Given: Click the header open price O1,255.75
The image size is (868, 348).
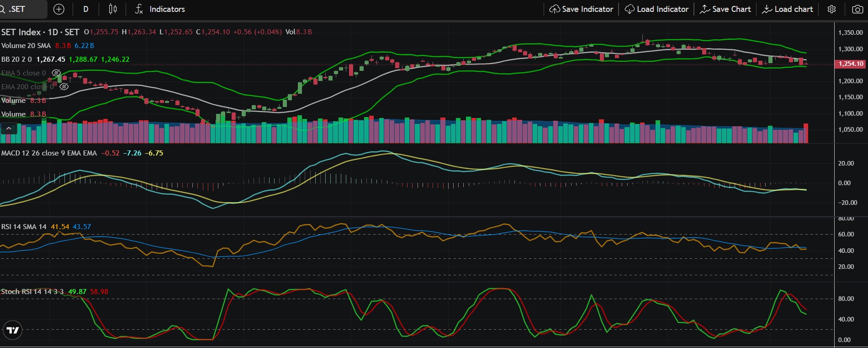Looking at the screenshot, I should click(x=101, y=32).
